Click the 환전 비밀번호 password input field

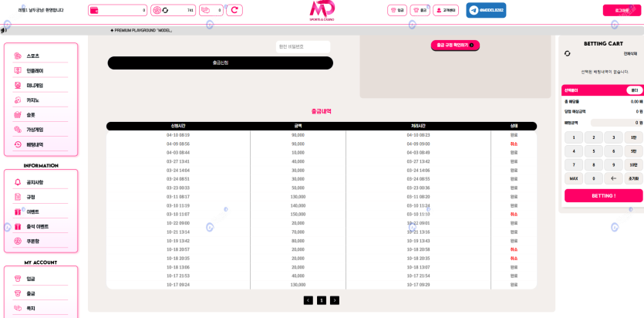[303, 47]
